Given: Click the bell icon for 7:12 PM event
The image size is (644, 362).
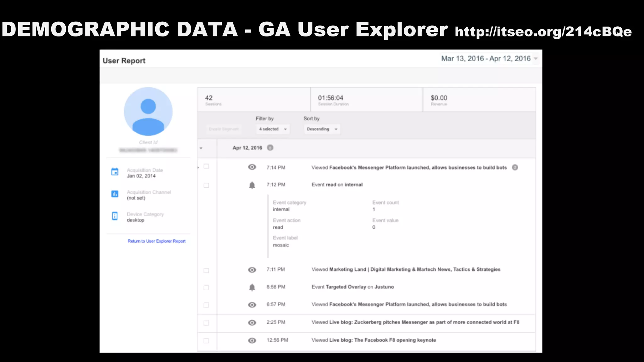Looking at the screenshot, I should pos(252,185).
